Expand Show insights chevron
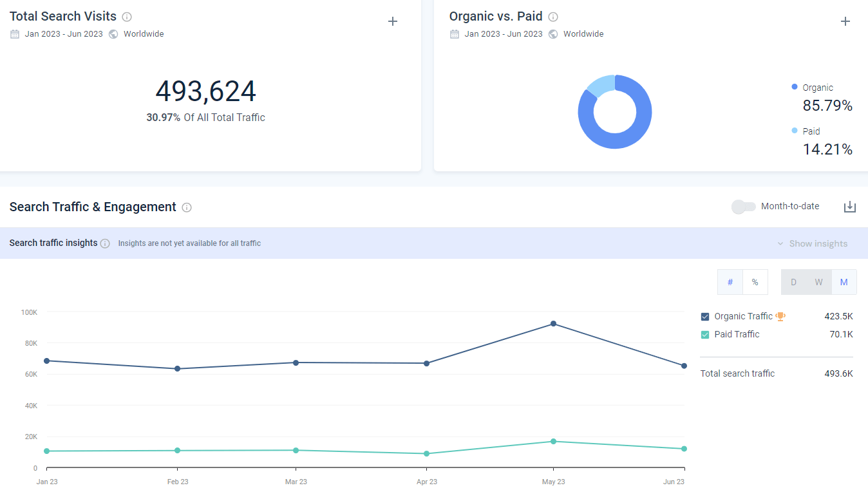This screenshot has height=499, width=868. (x=780, y=243)
